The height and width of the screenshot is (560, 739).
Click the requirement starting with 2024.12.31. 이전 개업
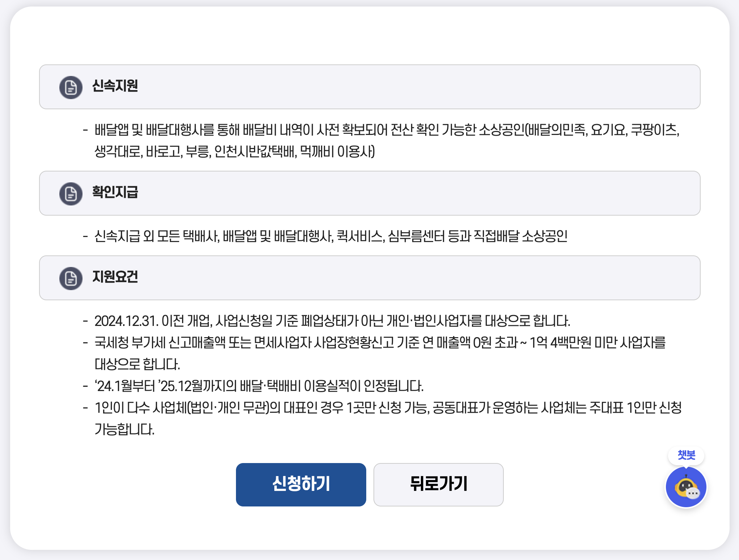[332, 321]
